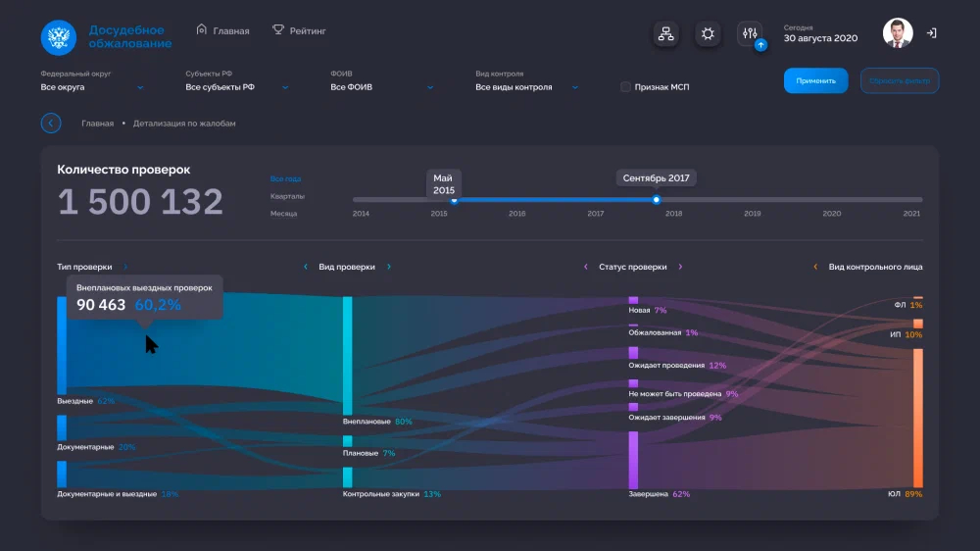Open the Вид контроля dropdown

click(527, 87)
